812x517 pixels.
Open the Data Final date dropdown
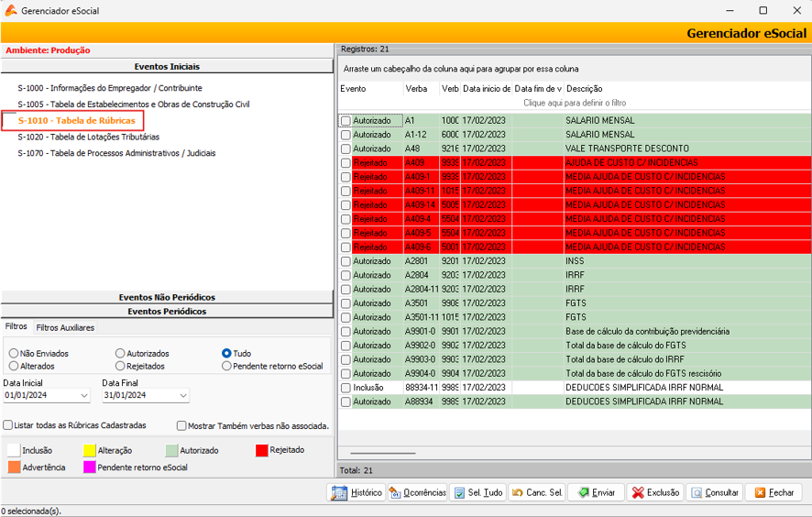click(x=182, y=395)
